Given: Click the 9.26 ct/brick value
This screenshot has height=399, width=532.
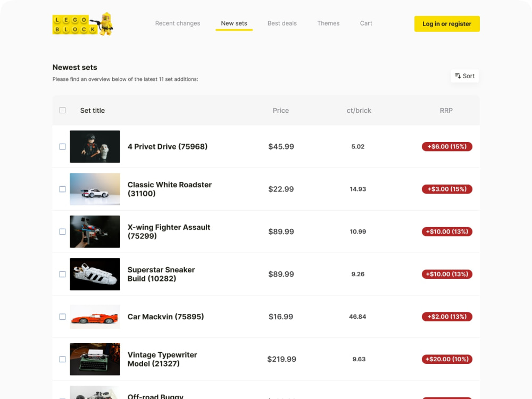Looking at the screenshot, I should click(x=358, y=274).
